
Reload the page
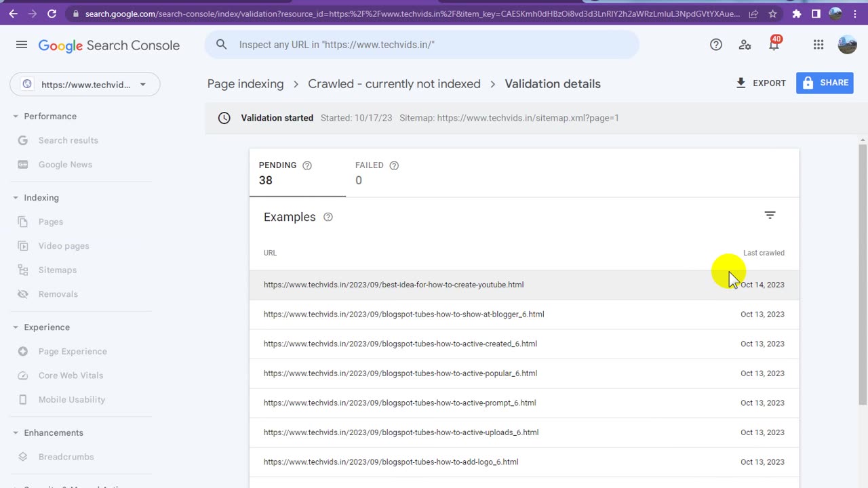(52, 13)
